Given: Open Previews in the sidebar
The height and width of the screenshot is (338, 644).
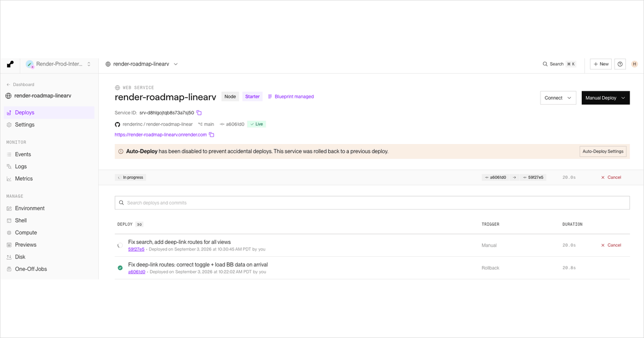Looking at the screenshot, I should tap(49, 244).
